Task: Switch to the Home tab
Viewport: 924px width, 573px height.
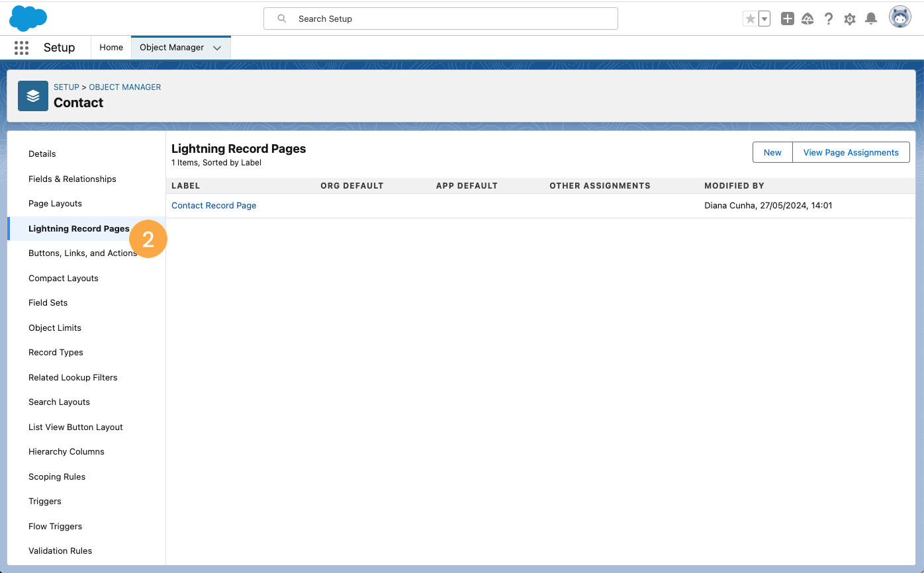Action: [x=111, y=47]
